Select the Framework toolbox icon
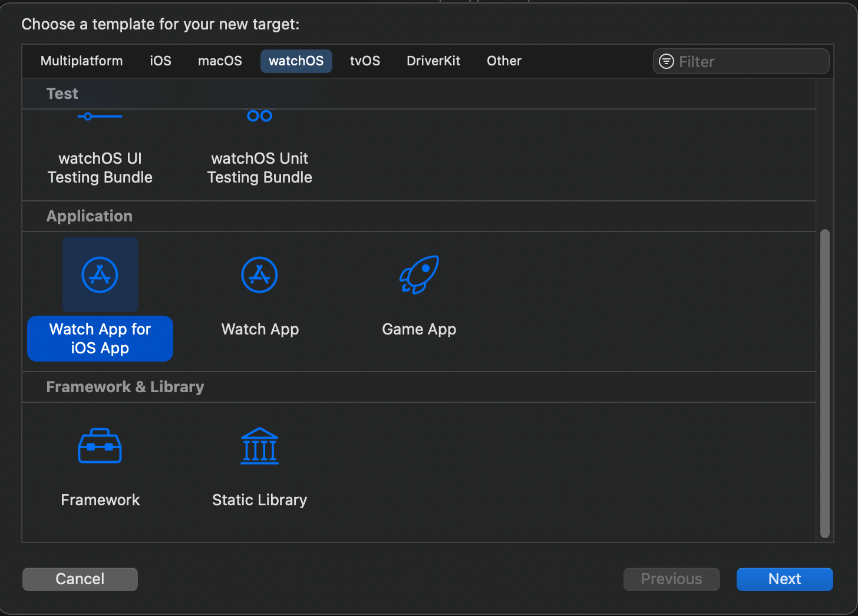 (x=100, y=446)
